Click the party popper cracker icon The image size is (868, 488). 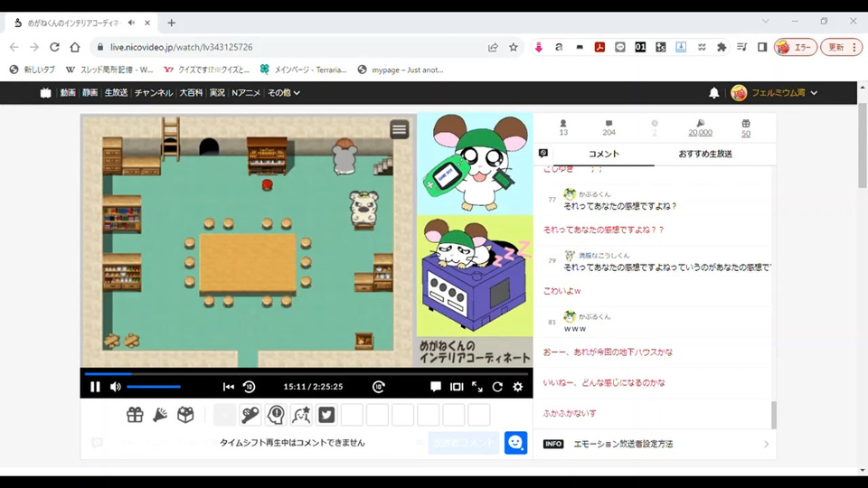(161, 415)
